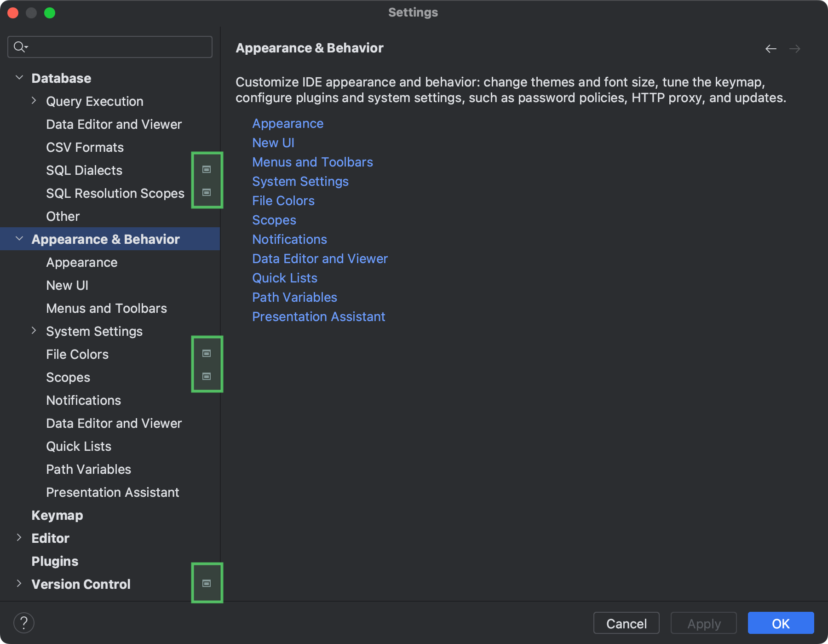Open the Path Variables link
This screenshot has height=644, width=828.
click(294, 297)
